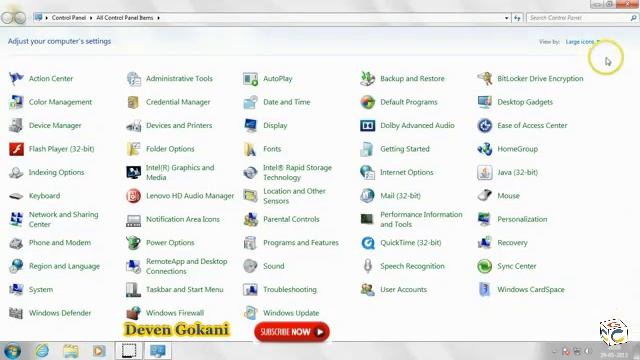Viewport: 640px width, 360px height.
Task: Expand the arrow after Control Panel breadcrumb
Action: click(91, 18)
